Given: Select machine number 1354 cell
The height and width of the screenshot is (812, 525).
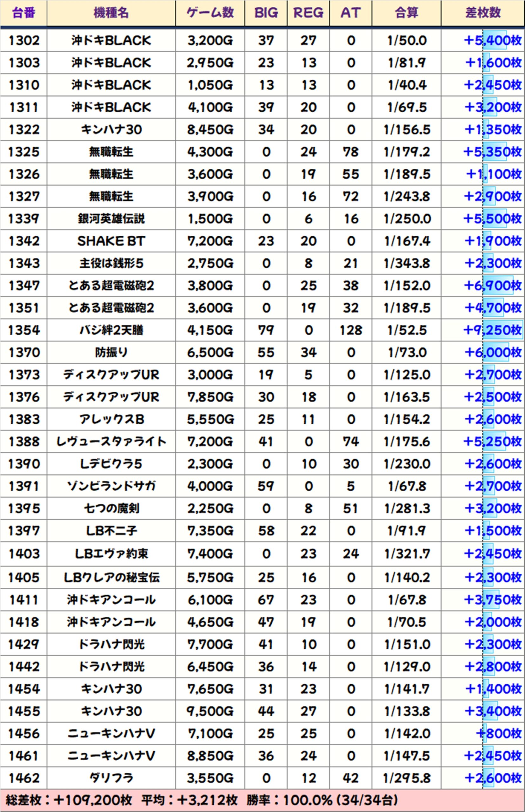Looking at the screenshot, I should 24,330.
